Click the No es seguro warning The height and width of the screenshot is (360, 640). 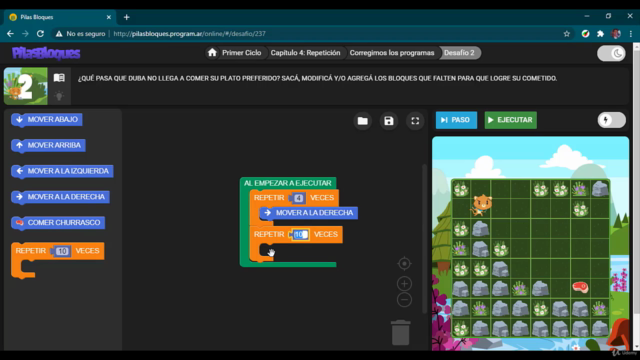click(80, 34)
